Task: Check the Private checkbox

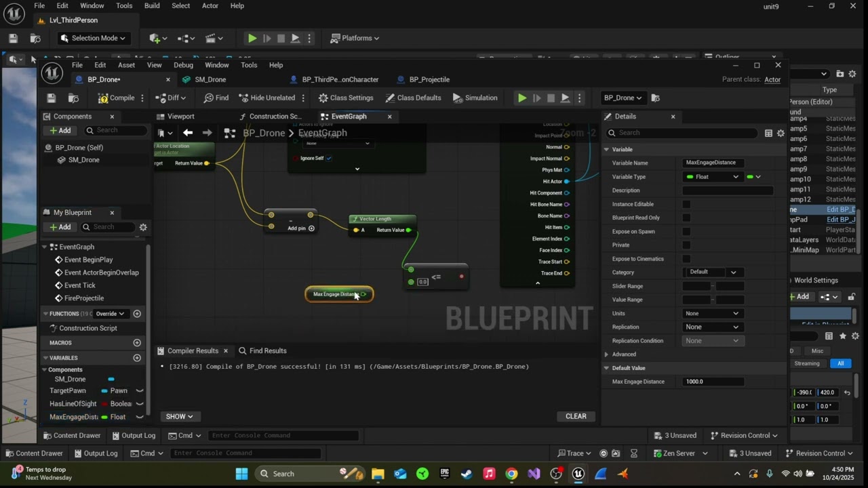Action: point(686,245)
